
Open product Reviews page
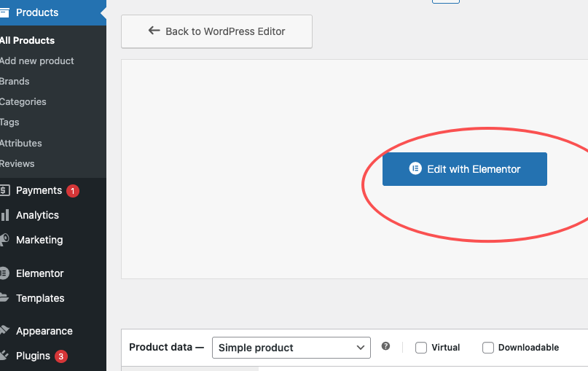click(17, 164)
